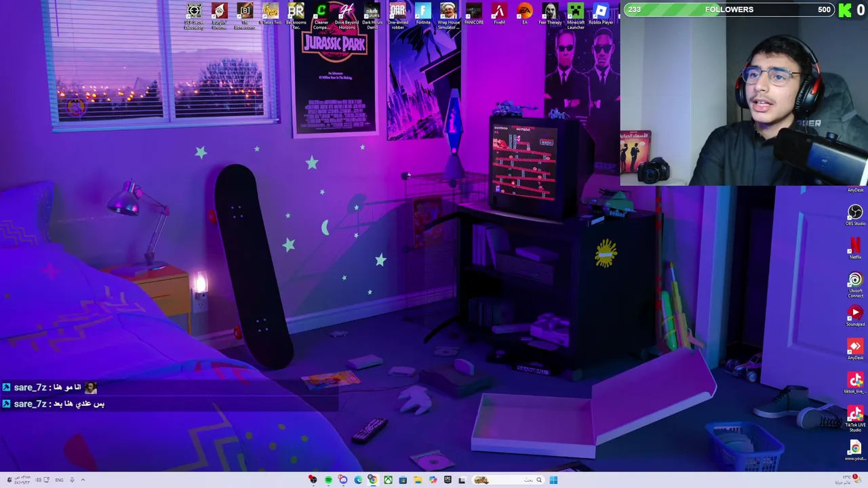
Task: Open the OBS Studio desktop shortcut
Action: [x=855, y=216]
